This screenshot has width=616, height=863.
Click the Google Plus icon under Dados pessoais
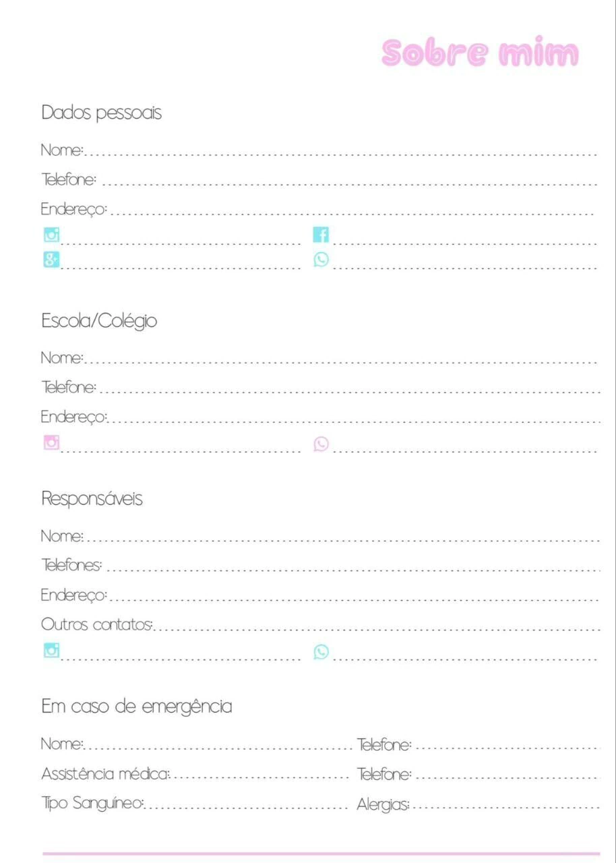pos(52,260)
